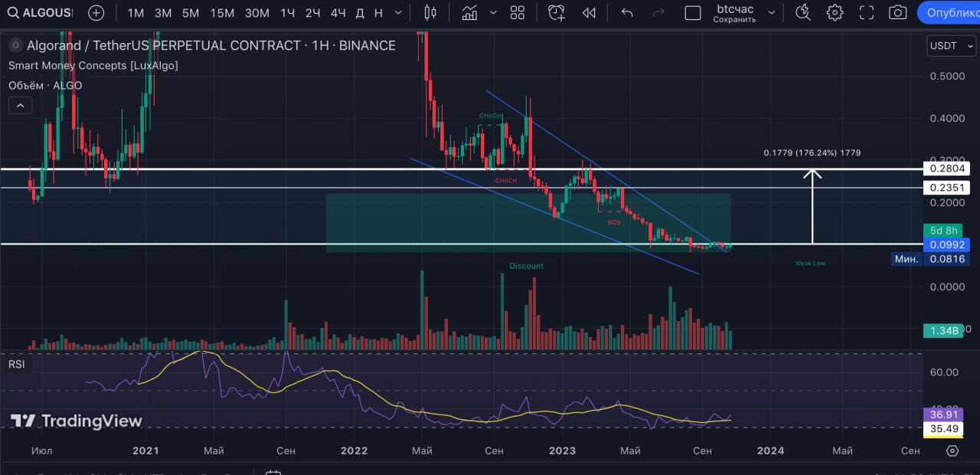
Task: Click the 0.1779 (176.24%) measurement label
Action: [x=812, y=153]
